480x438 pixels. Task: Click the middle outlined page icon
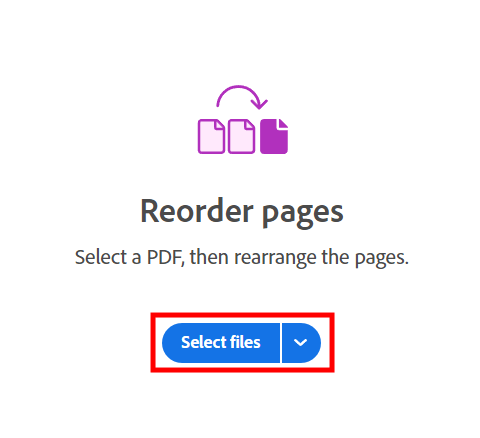click(242, 136)
